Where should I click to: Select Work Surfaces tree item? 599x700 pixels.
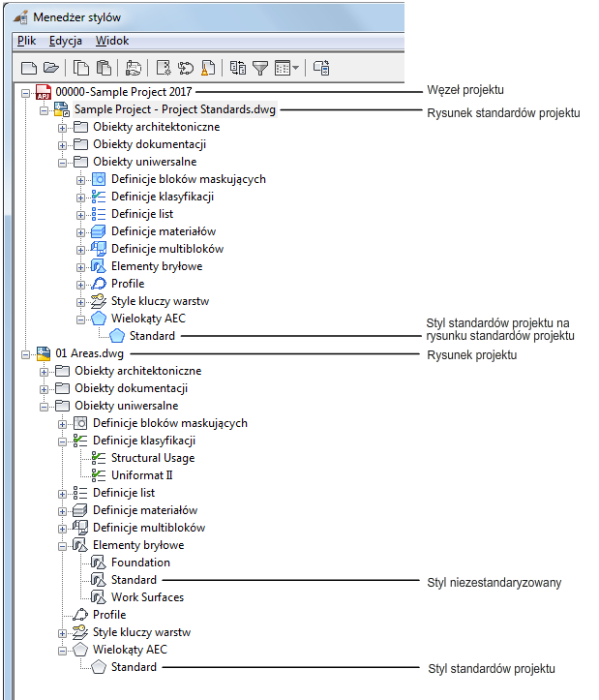148,597
